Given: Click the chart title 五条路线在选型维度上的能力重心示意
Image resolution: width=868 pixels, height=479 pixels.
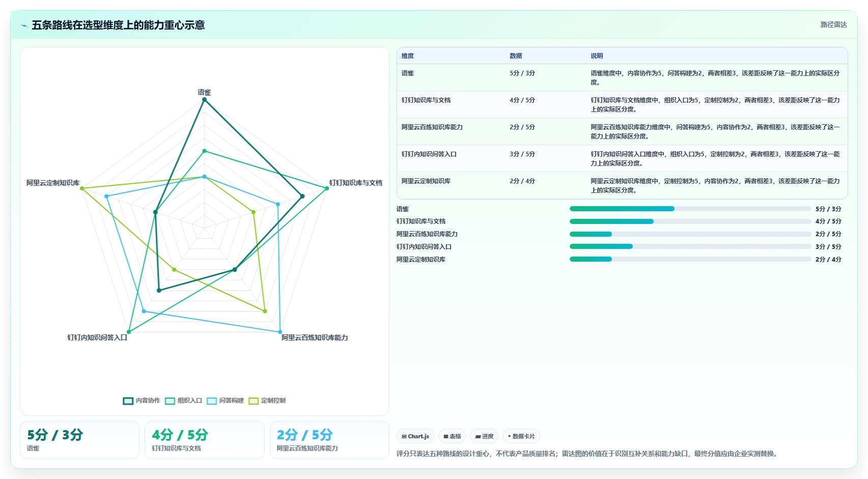Looking at the screenshot, I should (x=118, y=25).
